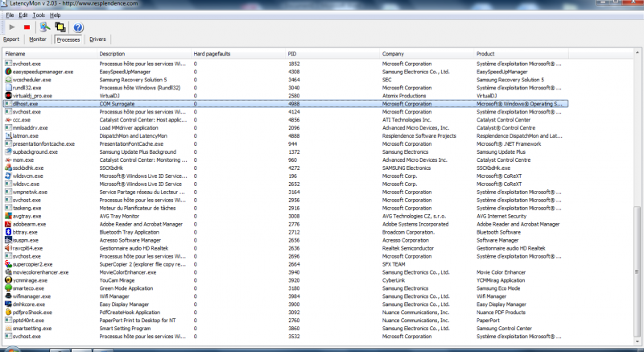Click the ravcpl64.exe speaker icon

[8, 248]
